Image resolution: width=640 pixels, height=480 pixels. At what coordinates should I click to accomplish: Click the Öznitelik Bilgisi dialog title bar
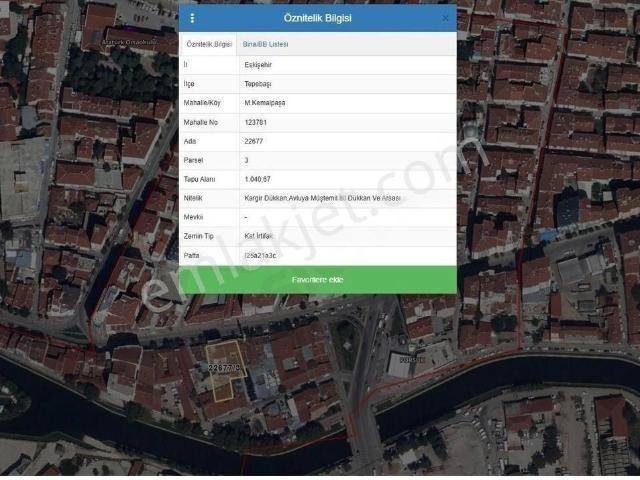click(318, 18)
